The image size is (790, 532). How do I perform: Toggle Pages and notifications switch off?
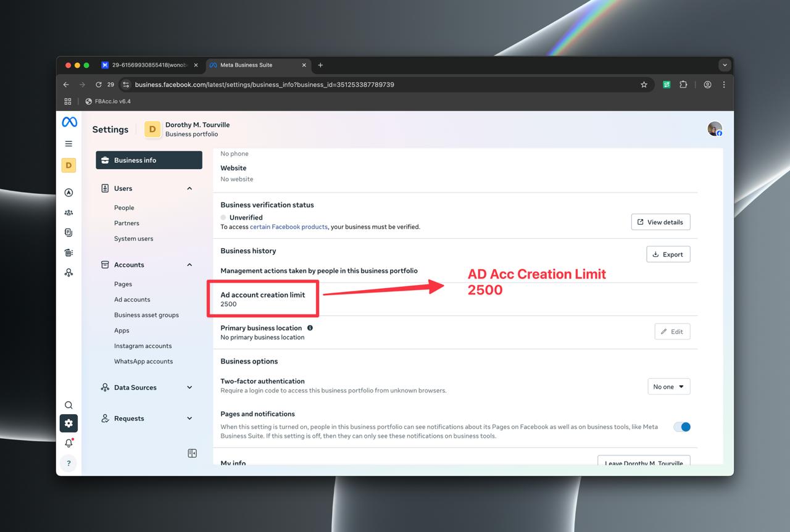point(682,427)
